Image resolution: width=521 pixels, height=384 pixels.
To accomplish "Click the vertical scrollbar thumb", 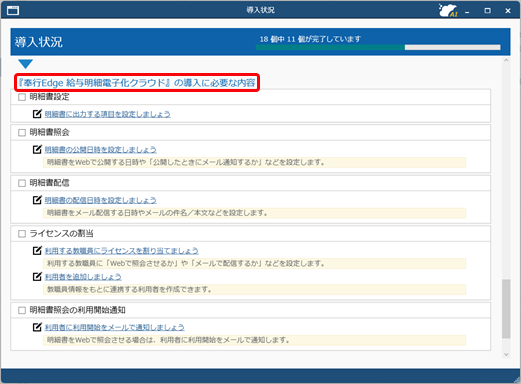I will [x=506, y=309].
